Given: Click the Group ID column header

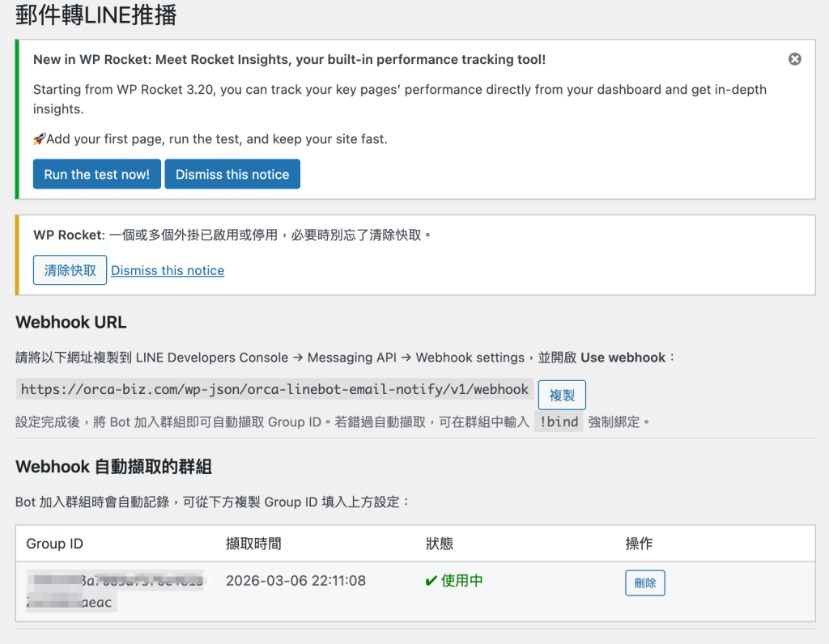Looking at the screenshot, I should point(55,544).
